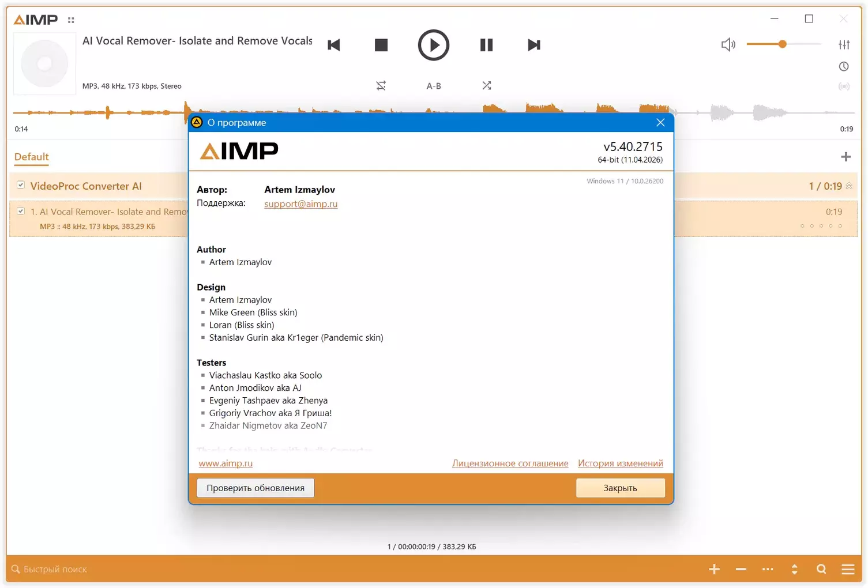Click Anton Jmodikov aka AJ tester entry
Image resolution: width=868 pixels, height=588 pixels.
click(255, 388)
